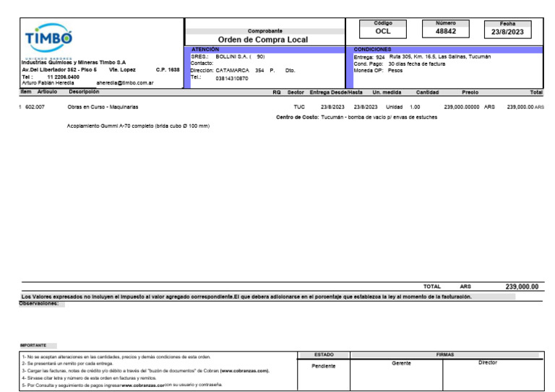
Task: Click supplier name 'BOLLINI S.A.'
Action: pos(232,56)
